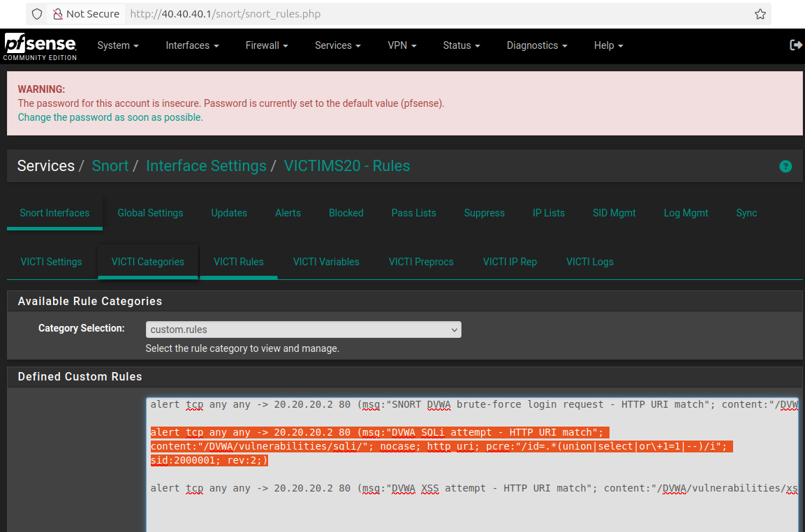Open the Interfaces menu

(192, 45)
